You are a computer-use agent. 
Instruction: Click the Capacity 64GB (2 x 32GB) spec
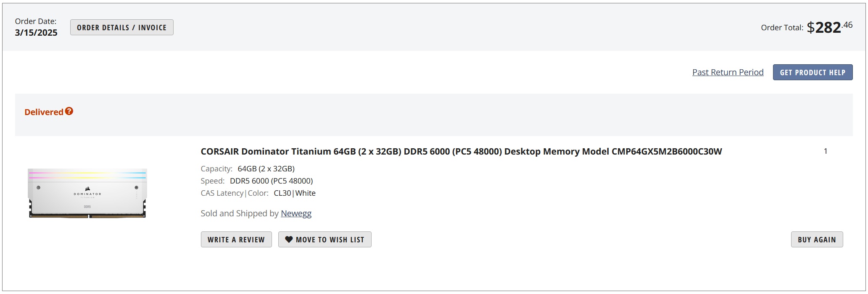coord(266,169)
